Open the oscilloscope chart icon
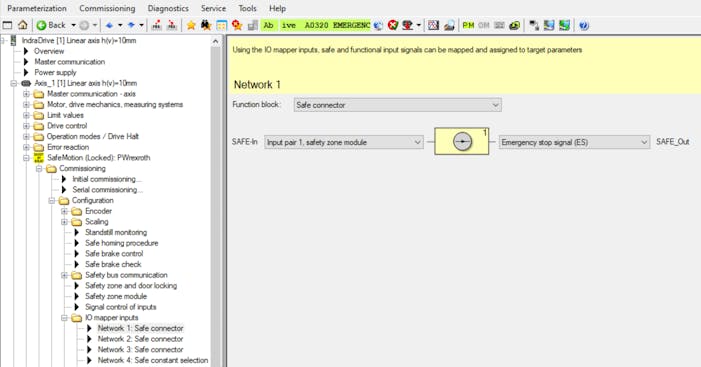Viewport: 701px width, 367px height. point(433,25)
